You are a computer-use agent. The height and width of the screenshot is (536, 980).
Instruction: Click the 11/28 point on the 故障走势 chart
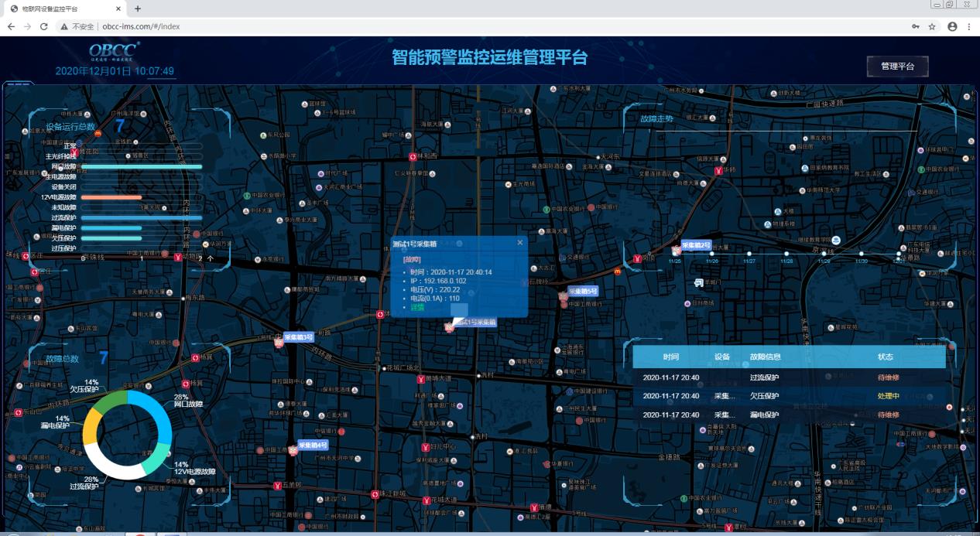[x=786, y=253]
